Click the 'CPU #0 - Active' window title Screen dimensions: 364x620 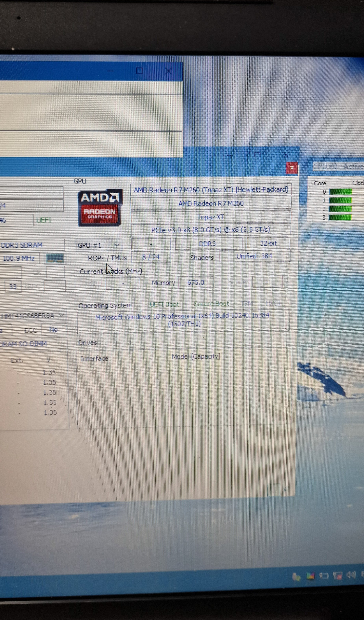coord(338,167)
